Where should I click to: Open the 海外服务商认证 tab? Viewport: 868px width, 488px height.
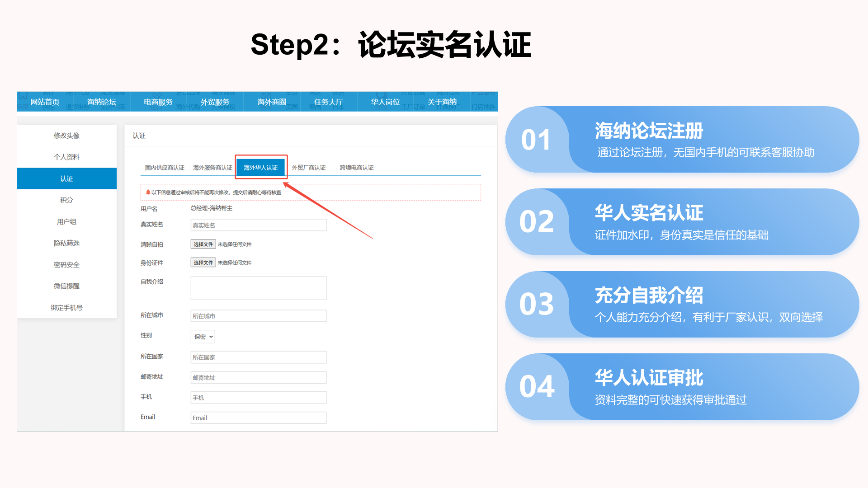pyautogui.click(x=212, y=168)
